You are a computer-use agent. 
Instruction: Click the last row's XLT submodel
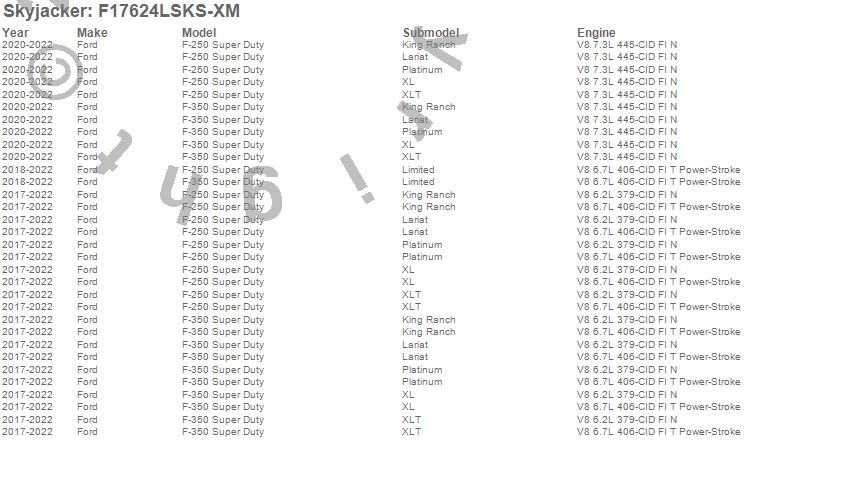pyautogui.click(x=411, y=432)
